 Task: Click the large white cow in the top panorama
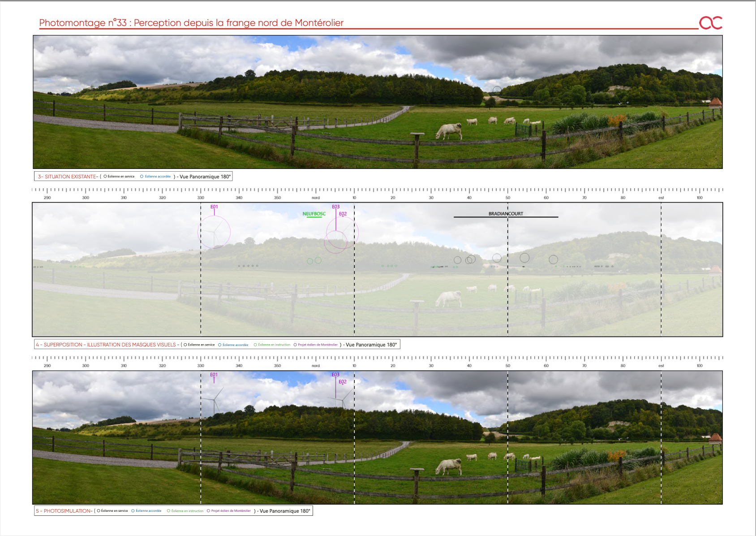pos(449,131)
